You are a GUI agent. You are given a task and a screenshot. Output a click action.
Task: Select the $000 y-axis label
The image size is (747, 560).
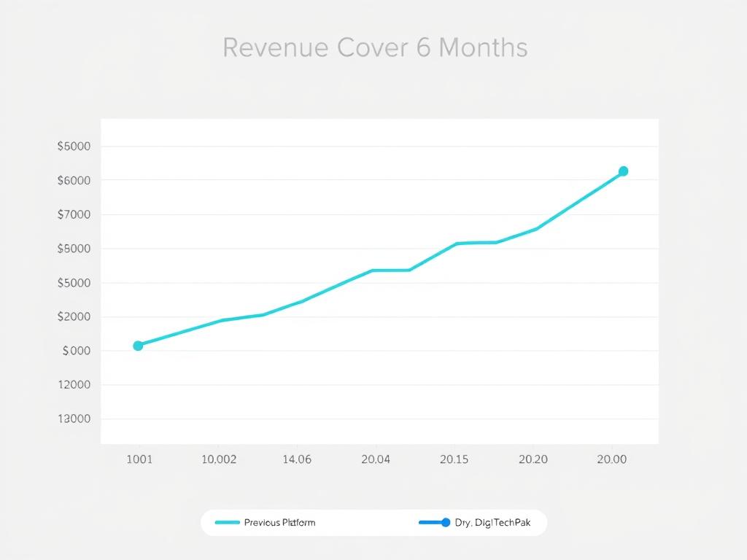pyautogui.click(x=76, y=351)
